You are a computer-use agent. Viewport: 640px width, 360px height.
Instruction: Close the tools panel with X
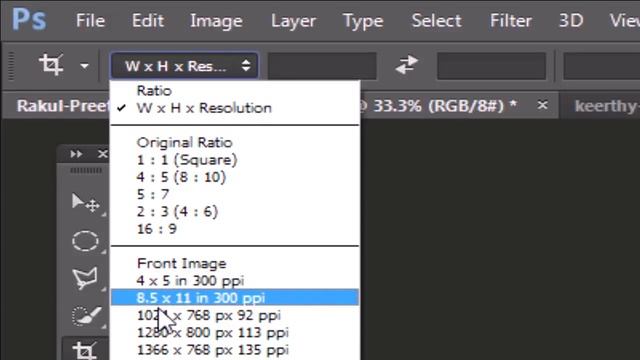point(103,154)
